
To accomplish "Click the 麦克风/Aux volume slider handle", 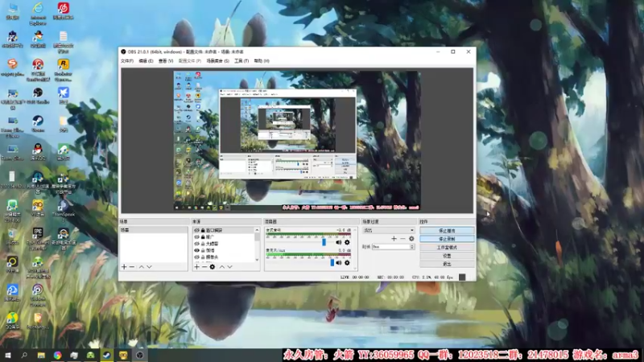I will (x=332, y=263).
